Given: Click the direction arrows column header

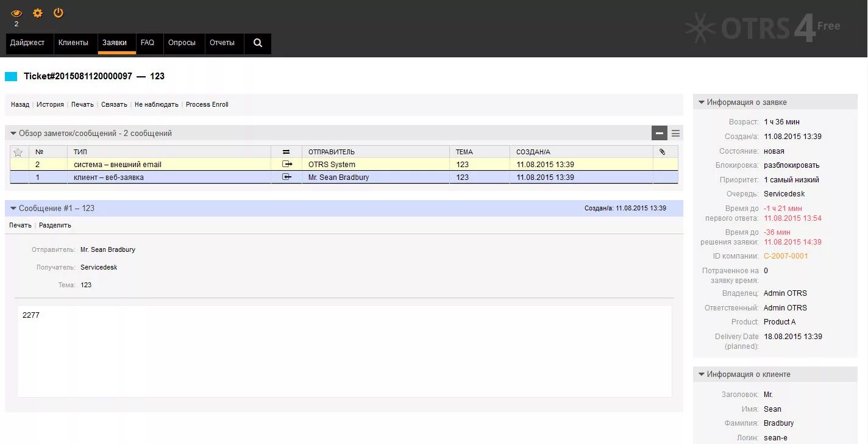Looking at the screenshot, I should pyautogui.click(x=286, y=152).
